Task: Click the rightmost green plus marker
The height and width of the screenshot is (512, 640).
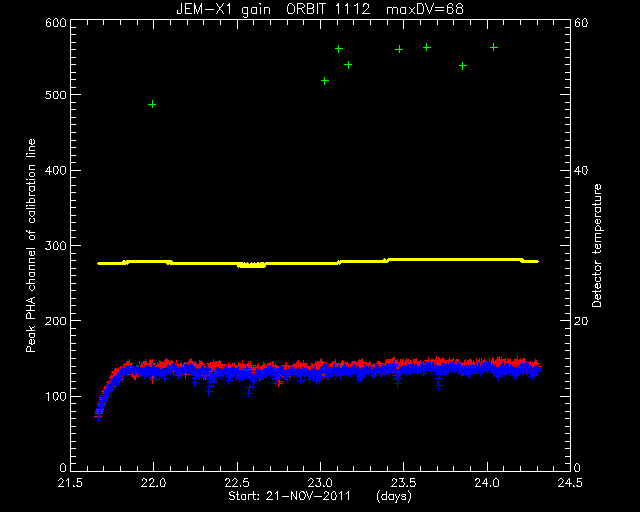Action: point(494,47)
